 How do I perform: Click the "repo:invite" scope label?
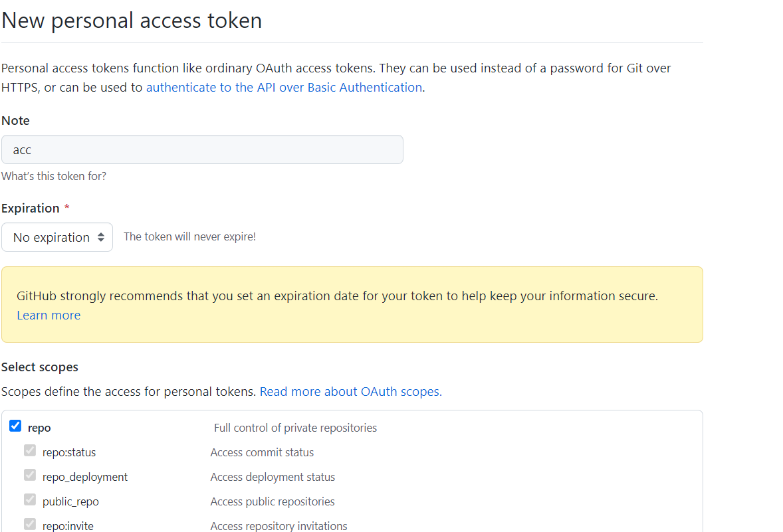tap(68, 526)
